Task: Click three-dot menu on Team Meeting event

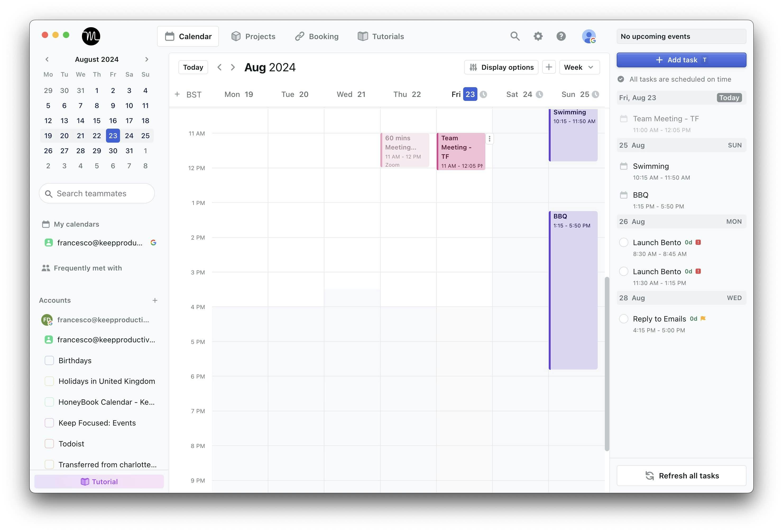Action: [x=490, y=139]
